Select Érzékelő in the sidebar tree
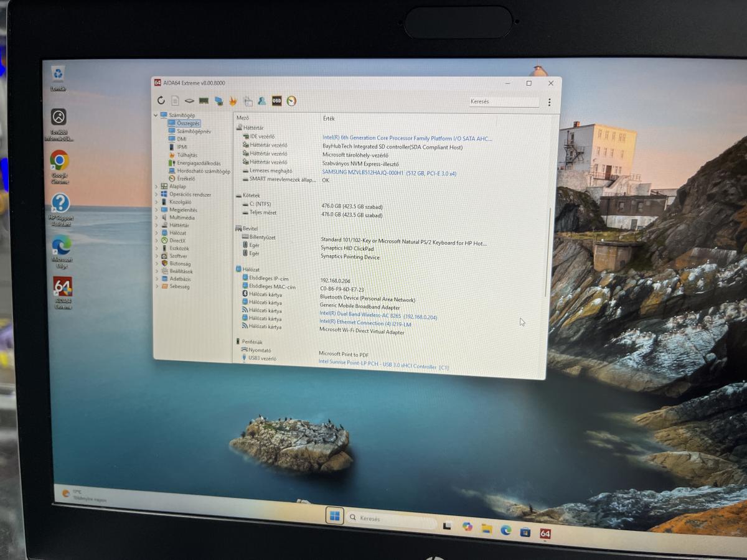 [186, 179]
